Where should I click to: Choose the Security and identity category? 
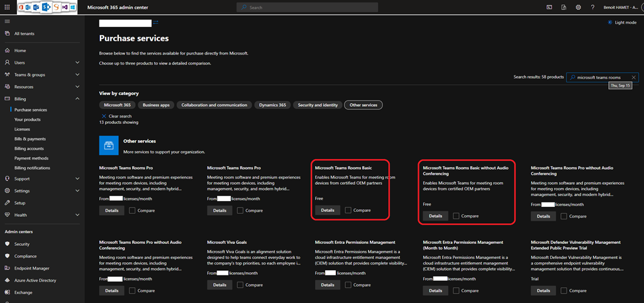318,105
